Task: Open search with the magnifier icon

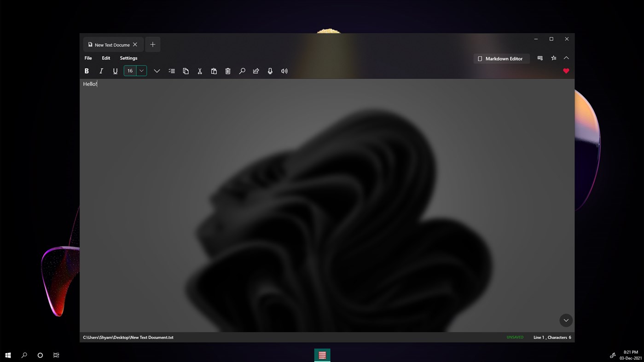Action: point(242,71)
